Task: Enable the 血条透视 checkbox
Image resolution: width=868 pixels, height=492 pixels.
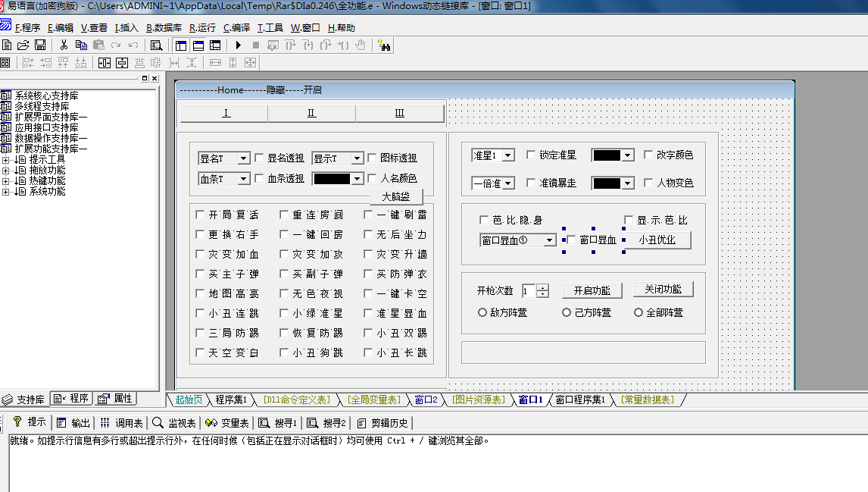Action: pyautogui.click(x=259, y=178)
